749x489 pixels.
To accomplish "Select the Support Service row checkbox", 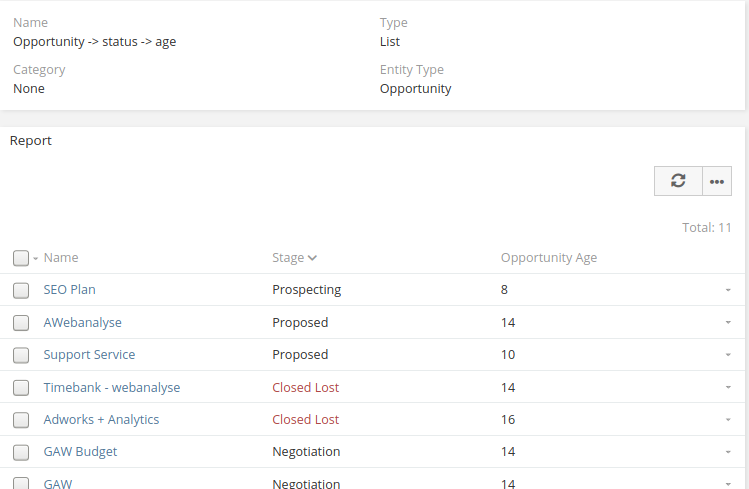I will [x=21, y=355].
